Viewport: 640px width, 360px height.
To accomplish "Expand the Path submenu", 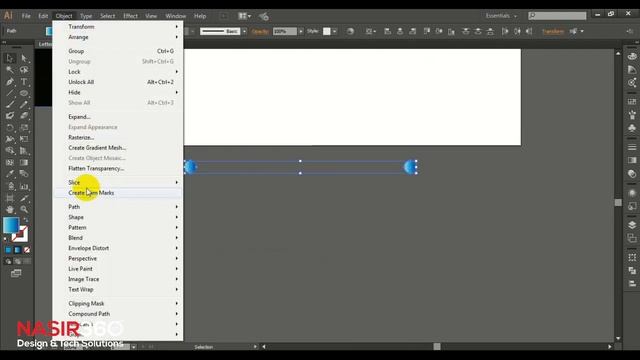I will 118,207.
